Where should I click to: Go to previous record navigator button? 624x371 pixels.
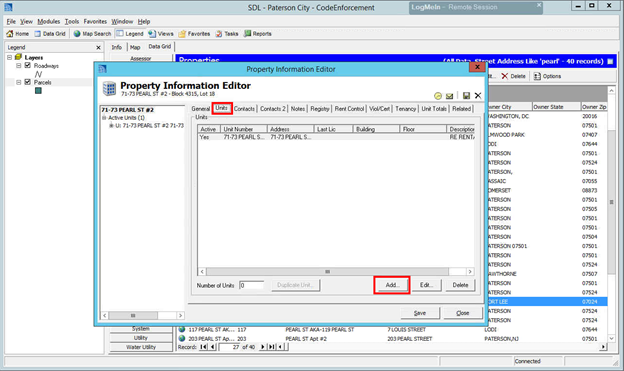[213, 347]
